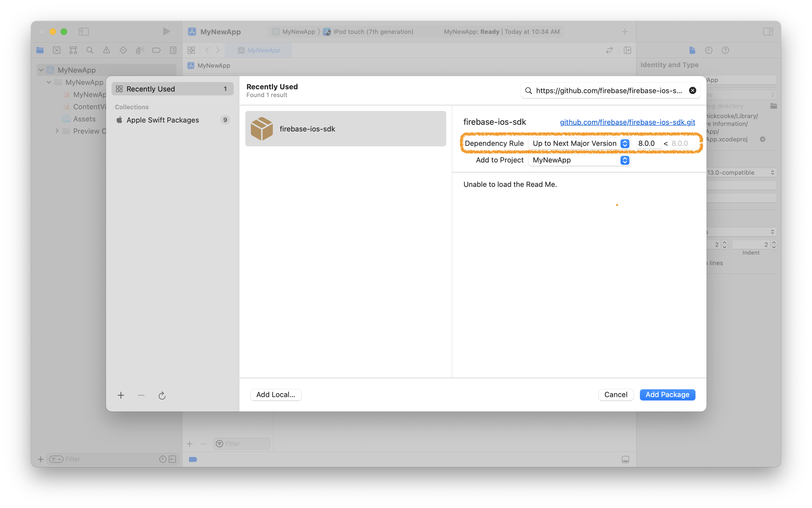Viewport: 812px width, 508px height.
Task: Select the Quick Help inspector icon
Action: (726, 50)
